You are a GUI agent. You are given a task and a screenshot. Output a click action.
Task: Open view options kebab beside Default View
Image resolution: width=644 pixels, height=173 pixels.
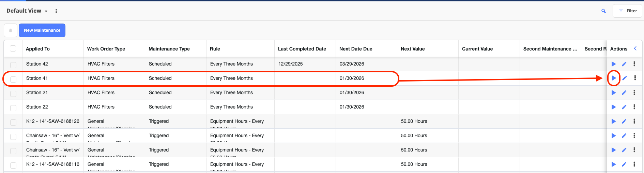click(56, 11)
